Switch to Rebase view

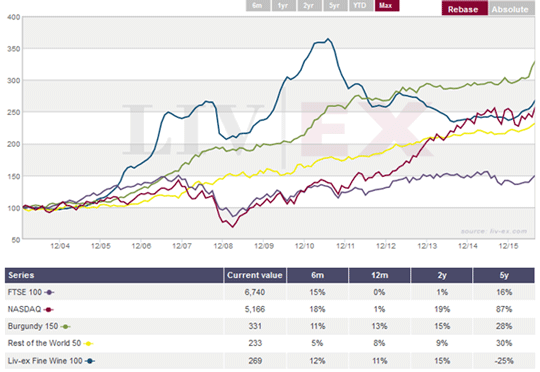(x=464, y=9)
